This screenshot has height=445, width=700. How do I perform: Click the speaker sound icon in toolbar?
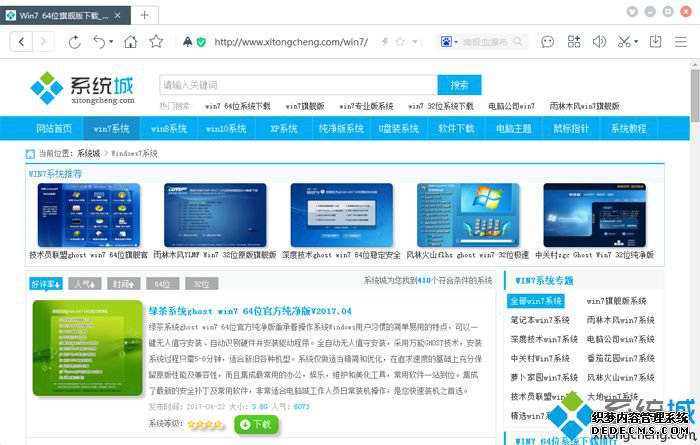tap(599, 42)
